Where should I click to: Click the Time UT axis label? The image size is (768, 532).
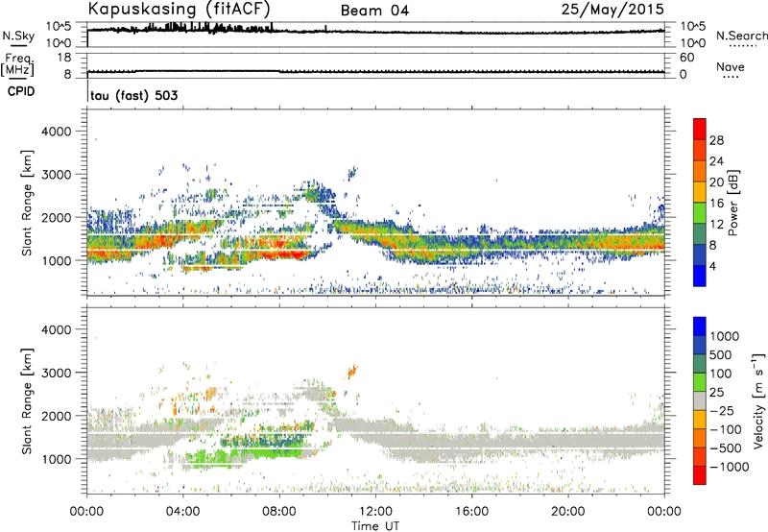tap(374, 526)
